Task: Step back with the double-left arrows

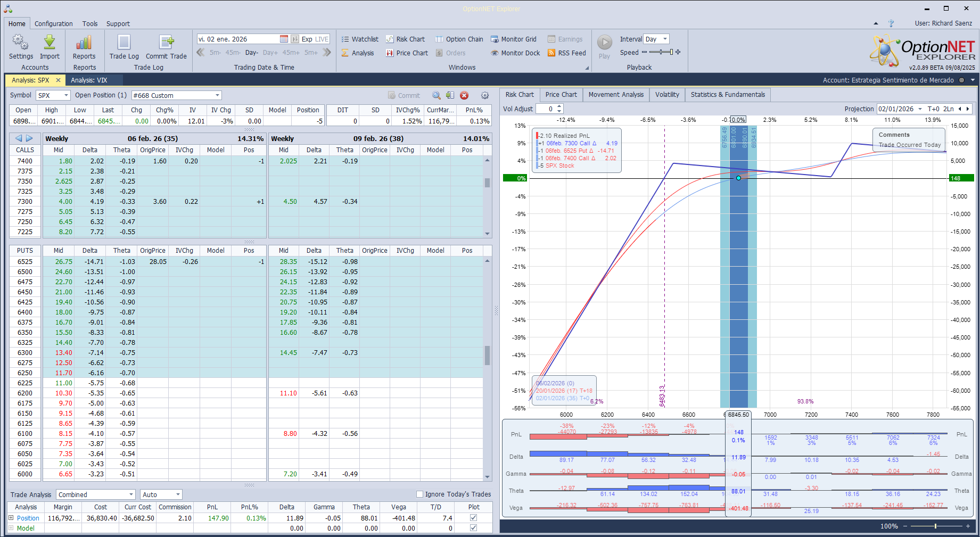Action: pyautogui.click(x=201, y=52)
